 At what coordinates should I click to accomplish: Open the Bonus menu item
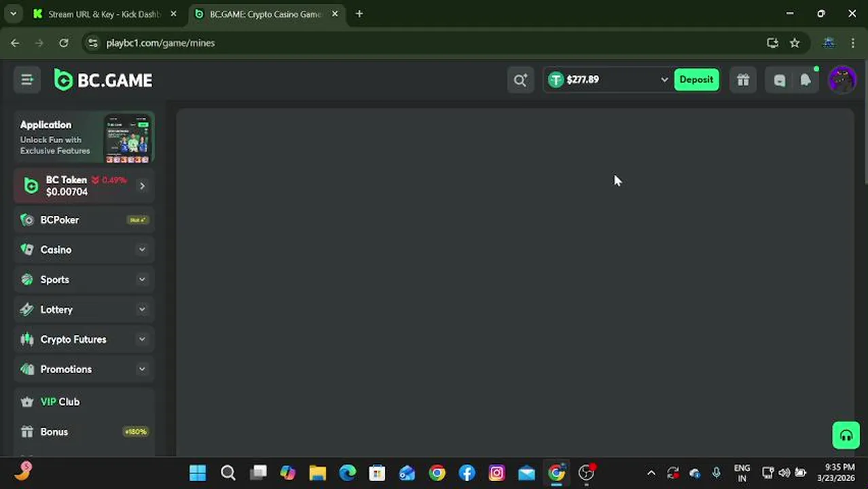(84, 432)
